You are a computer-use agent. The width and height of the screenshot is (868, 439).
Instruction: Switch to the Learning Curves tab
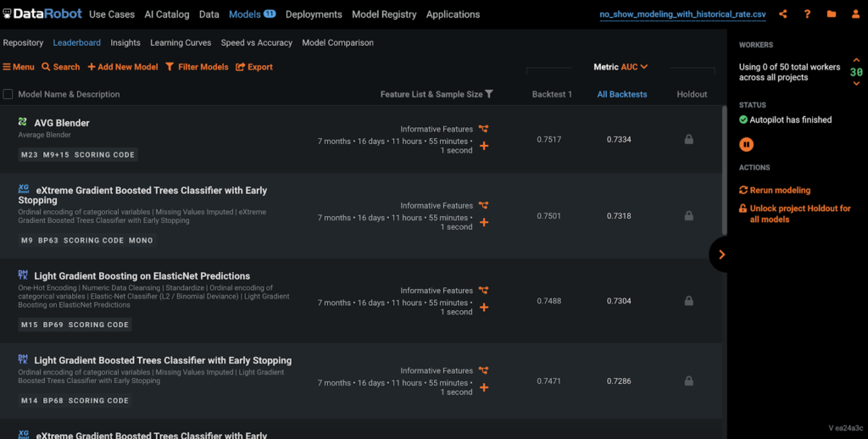coord(181,42)
